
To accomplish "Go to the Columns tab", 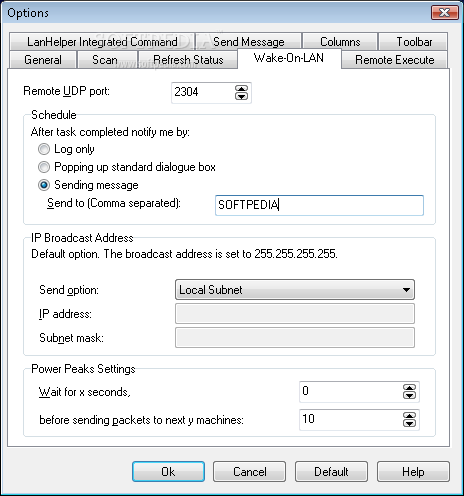I will [340, 42].
